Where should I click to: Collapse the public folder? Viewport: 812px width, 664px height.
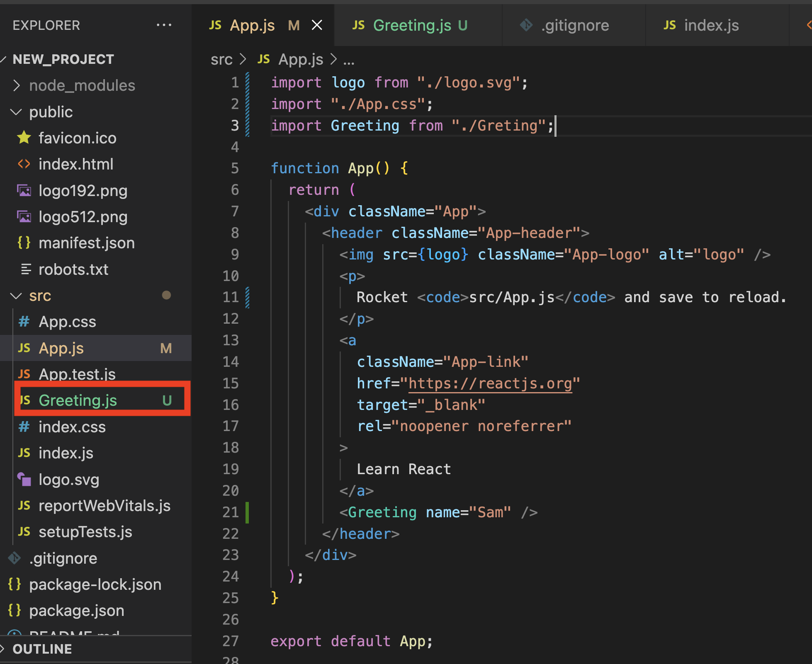17,112
